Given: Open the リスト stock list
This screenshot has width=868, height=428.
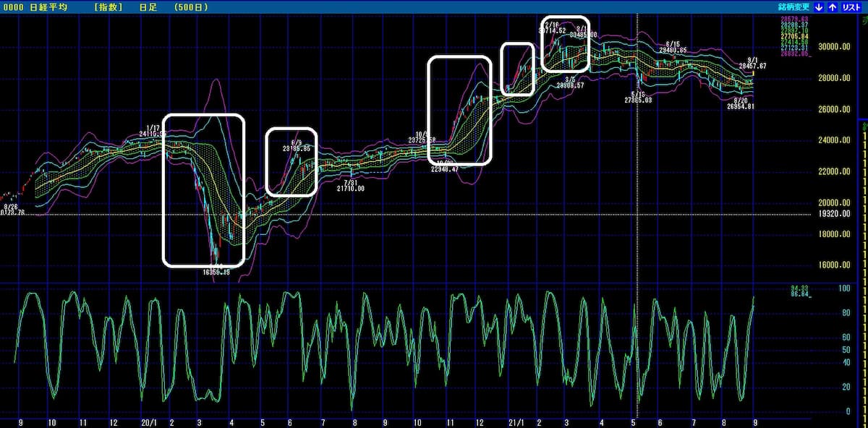Looking at the screenshot, I should click(851, 7).
